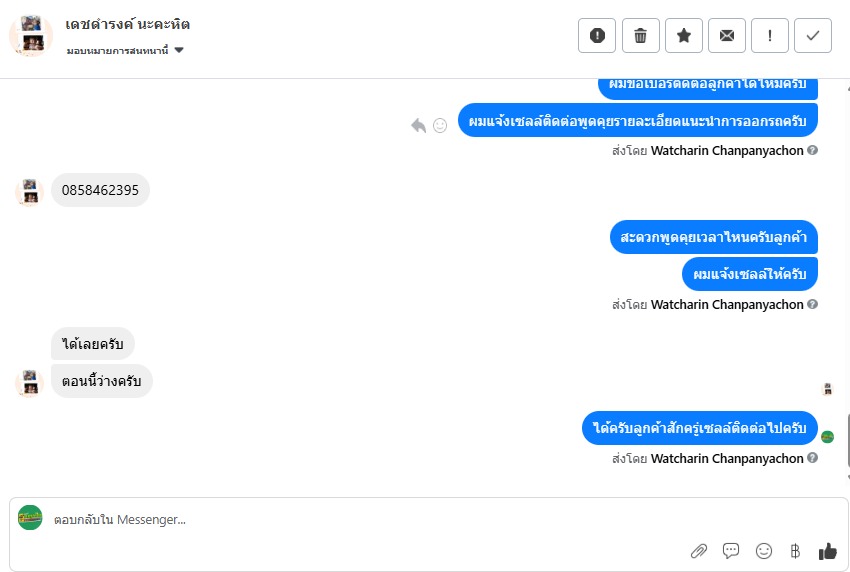850x572 pixels.
Task: Open the assign conversation dropdown arrow
Action: (x=179, y=50)
